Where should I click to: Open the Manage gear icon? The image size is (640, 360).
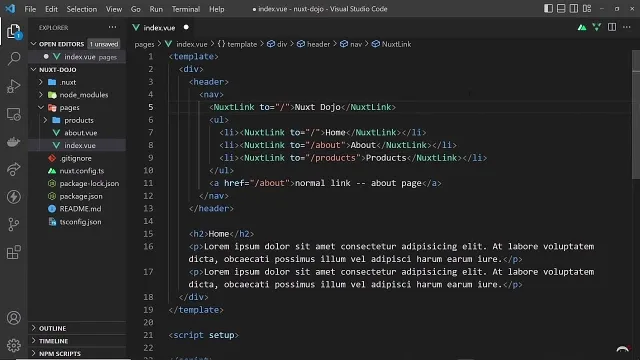coord(13,345)
